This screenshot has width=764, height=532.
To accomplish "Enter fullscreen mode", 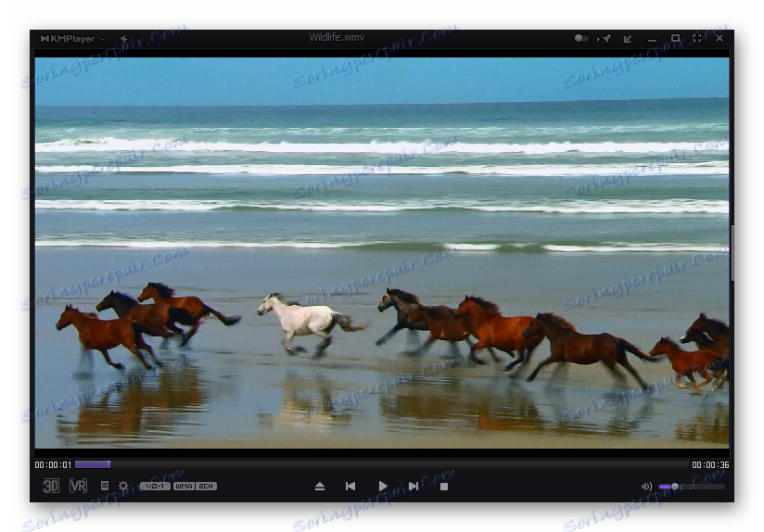I will click(697, 38).
